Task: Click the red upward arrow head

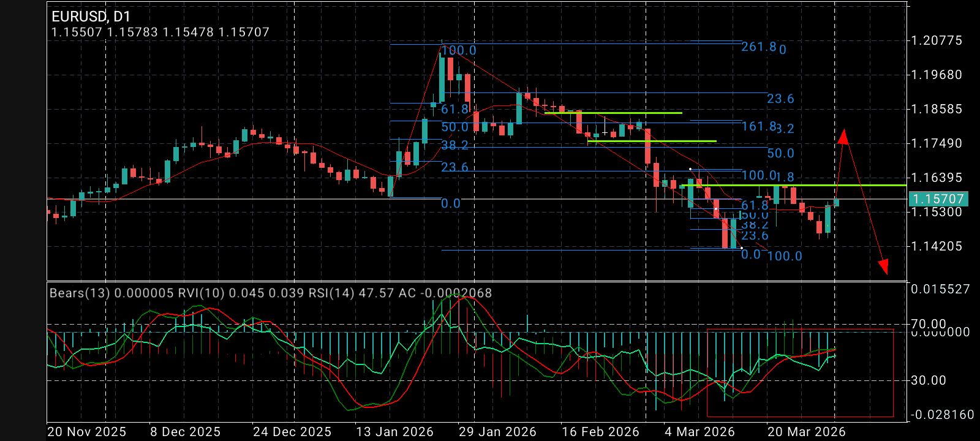Action: click(x=843, y=136)
